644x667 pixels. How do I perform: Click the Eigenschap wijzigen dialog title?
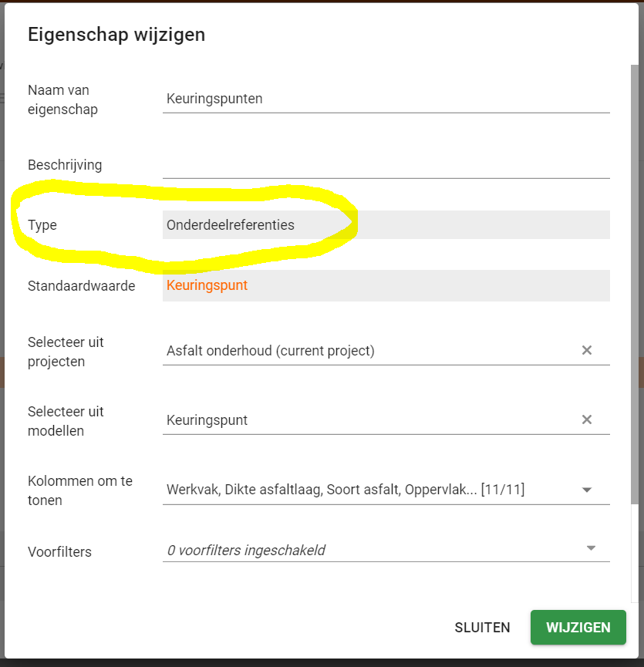116,35
